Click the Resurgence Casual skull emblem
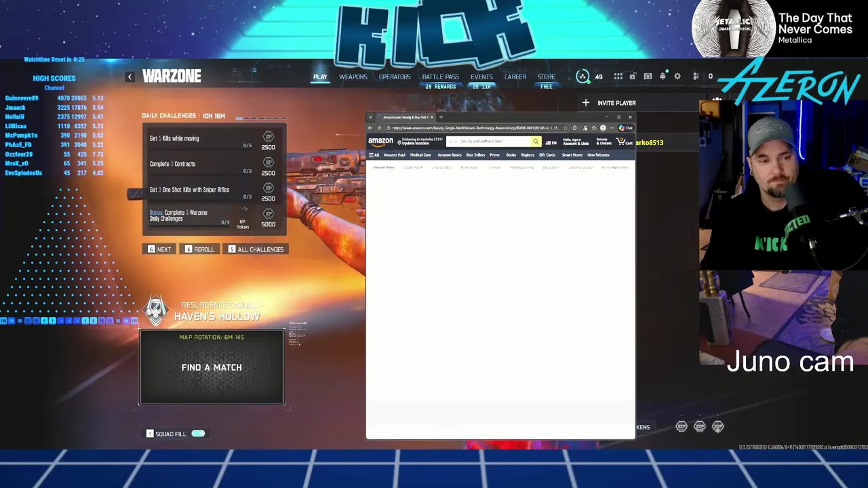 [x=156, y=310]
